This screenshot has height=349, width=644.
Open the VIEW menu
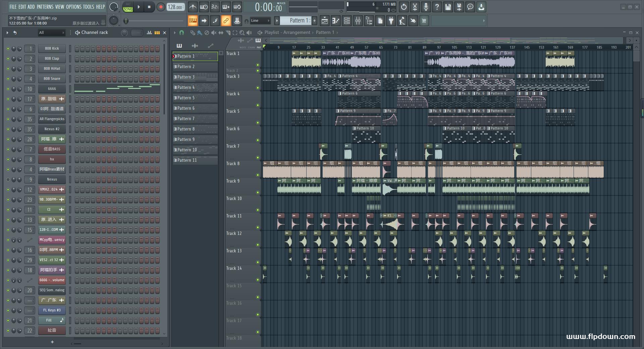pyautogui.click(x=60, y=7)
